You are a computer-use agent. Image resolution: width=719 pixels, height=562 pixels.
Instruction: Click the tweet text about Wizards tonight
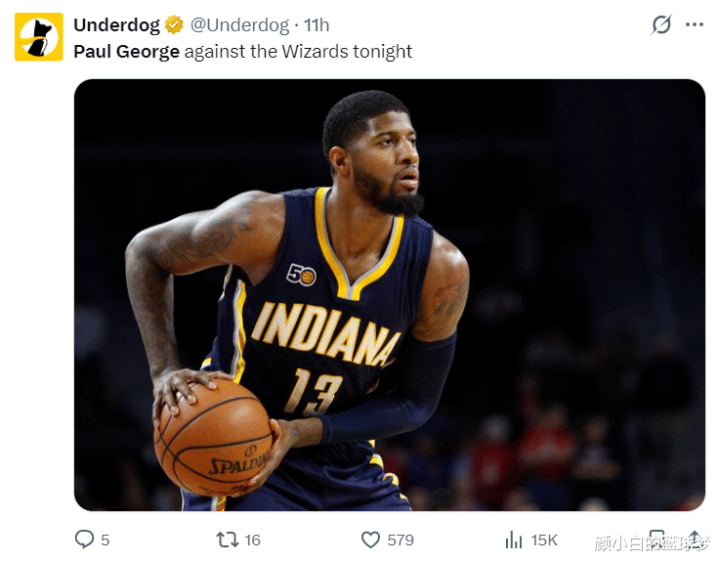pyautogui.click(x=243, y=51)
